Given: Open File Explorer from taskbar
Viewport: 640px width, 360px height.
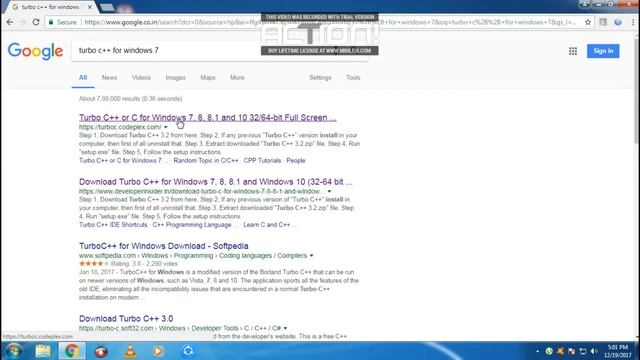Looking at the screenshot, I should coord(43,351).
